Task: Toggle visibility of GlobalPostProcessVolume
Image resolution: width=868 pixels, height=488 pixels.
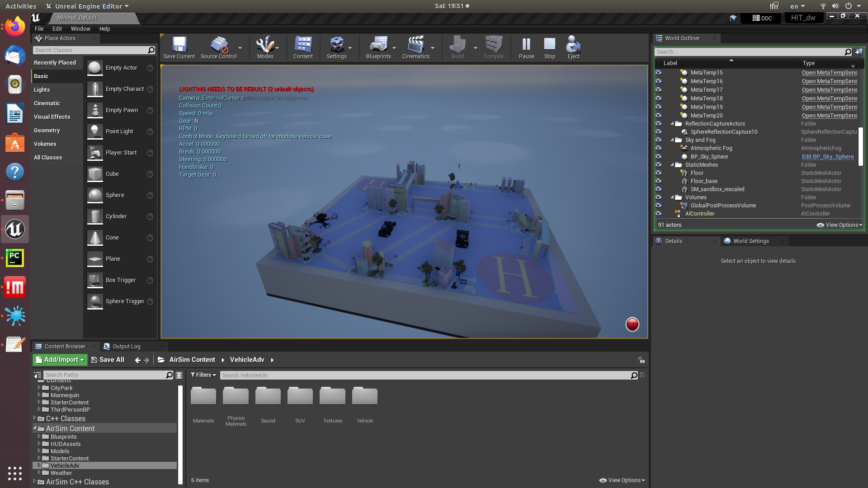Action: [658, 205]
